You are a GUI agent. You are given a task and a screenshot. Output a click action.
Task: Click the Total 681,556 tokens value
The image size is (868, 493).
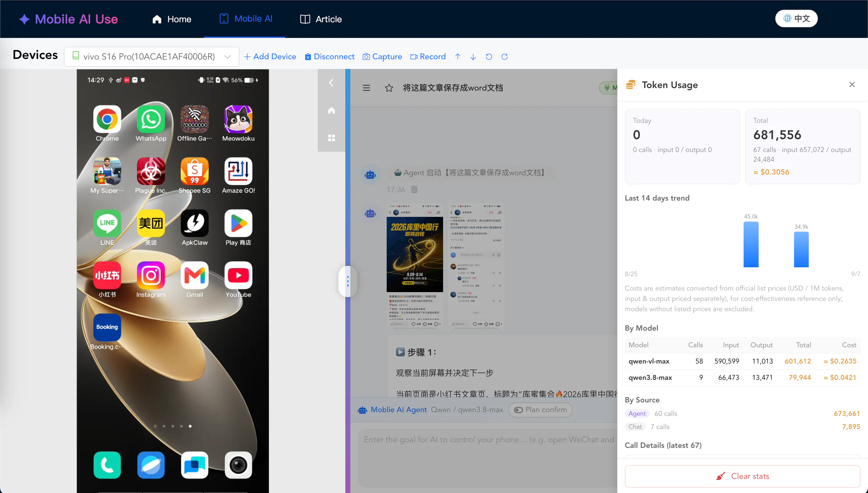(777, 135)
